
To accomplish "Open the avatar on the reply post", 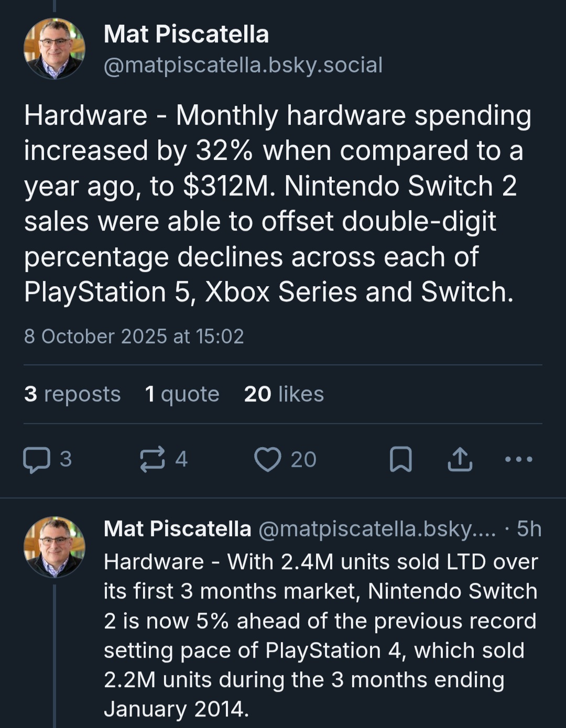I will point(55,547).
